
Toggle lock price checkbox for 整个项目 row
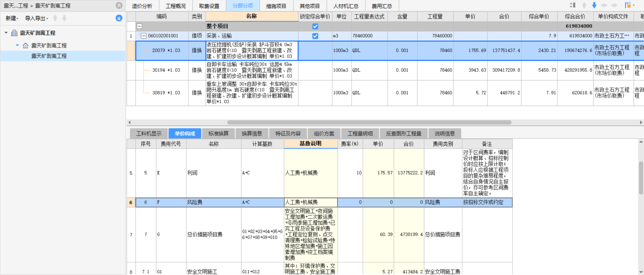coord(315,26)
